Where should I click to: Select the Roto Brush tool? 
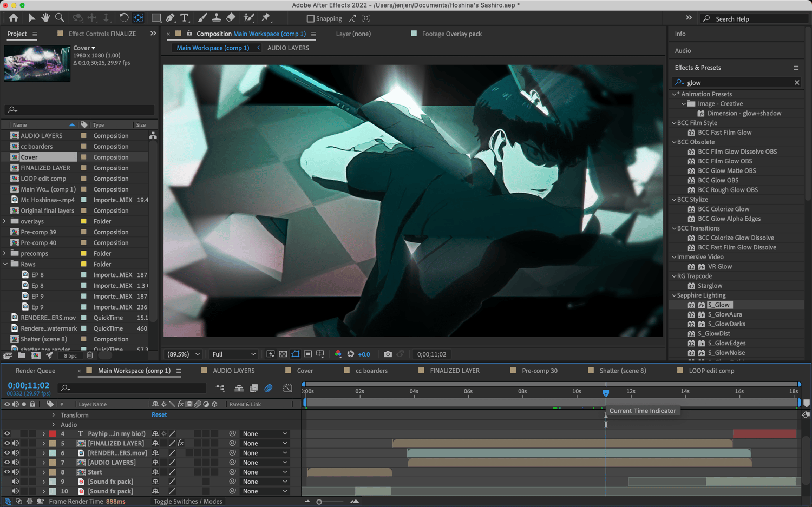click(248, 18)
